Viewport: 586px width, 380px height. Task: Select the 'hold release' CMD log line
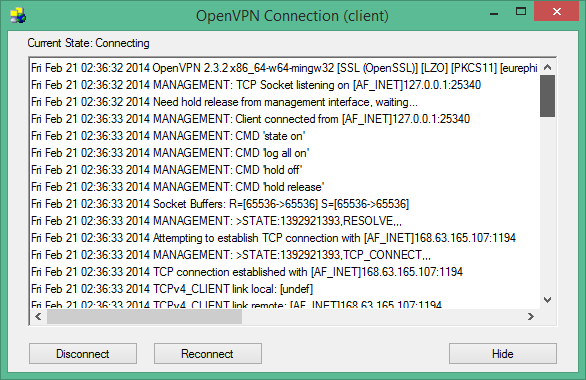click(178, 187)
